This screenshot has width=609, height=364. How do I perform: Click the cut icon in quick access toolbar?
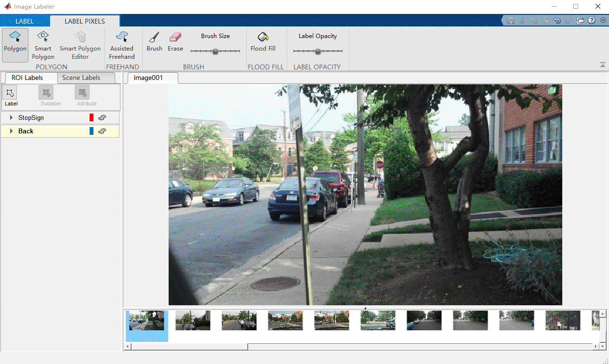tap(522, 21)
